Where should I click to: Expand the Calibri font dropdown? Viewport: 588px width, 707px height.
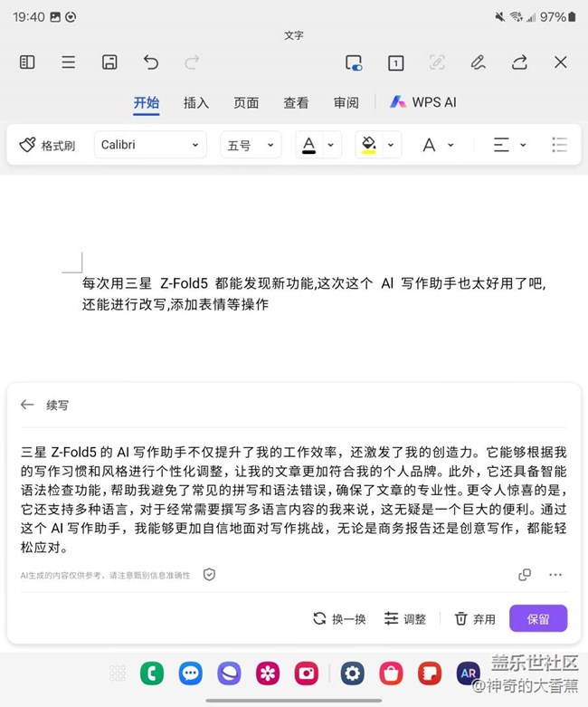[149, 145]
